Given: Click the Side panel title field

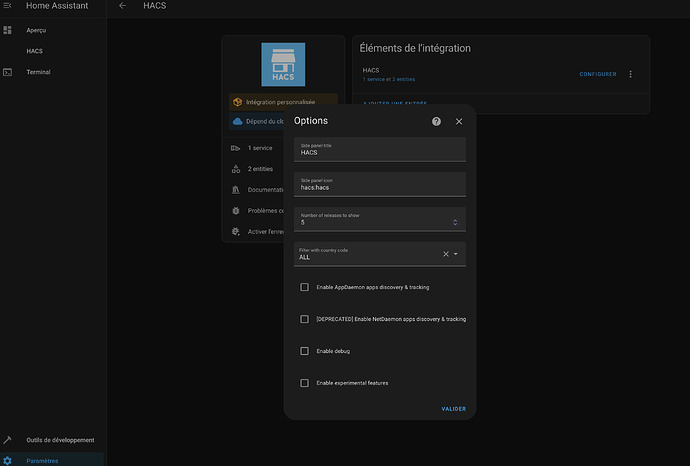Looking at the screenshot, I should pyautogui.click(x=380, y=150).
